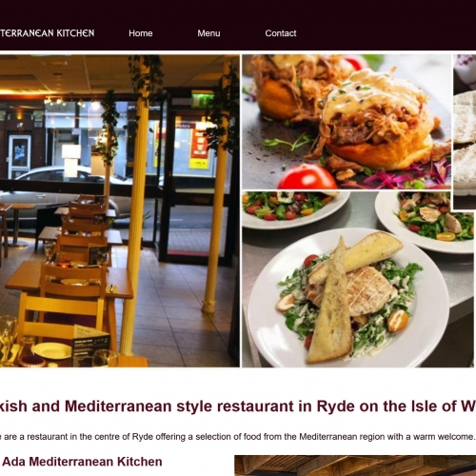View the grilled chicken Caesar salad photo

point(358,279)
